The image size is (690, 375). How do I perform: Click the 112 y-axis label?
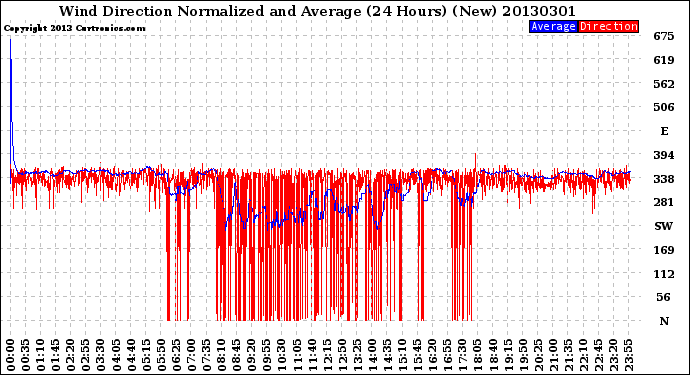click(664, 274)
